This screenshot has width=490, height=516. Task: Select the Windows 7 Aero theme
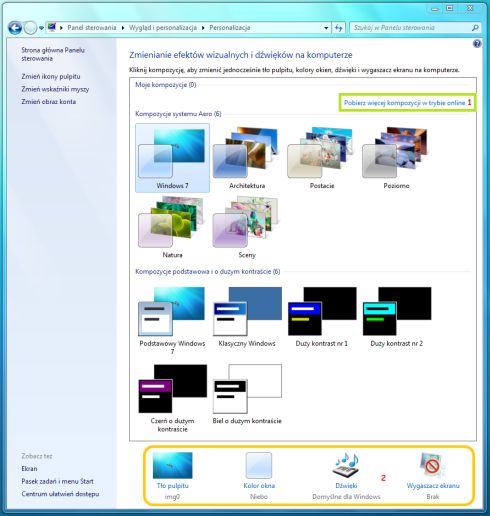click(x=172, y=158)
